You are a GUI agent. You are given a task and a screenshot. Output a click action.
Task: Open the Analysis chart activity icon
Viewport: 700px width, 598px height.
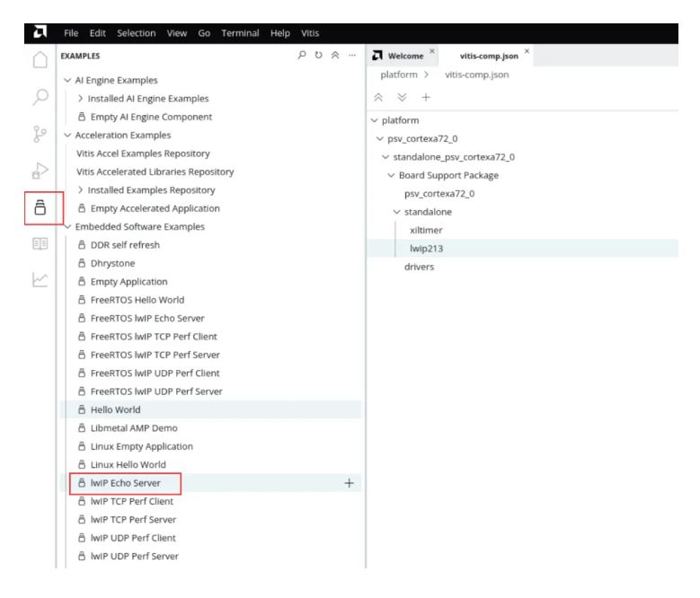(x=40, y=280)
